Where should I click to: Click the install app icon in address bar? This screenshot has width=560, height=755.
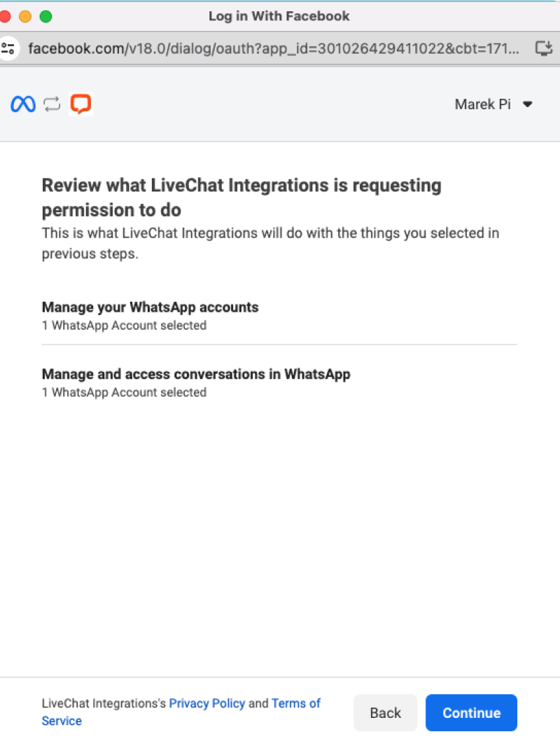(x=544, y=48)
